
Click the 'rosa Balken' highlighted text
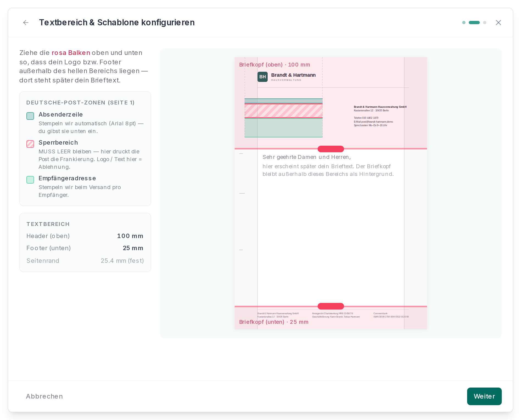click(71, 53)
